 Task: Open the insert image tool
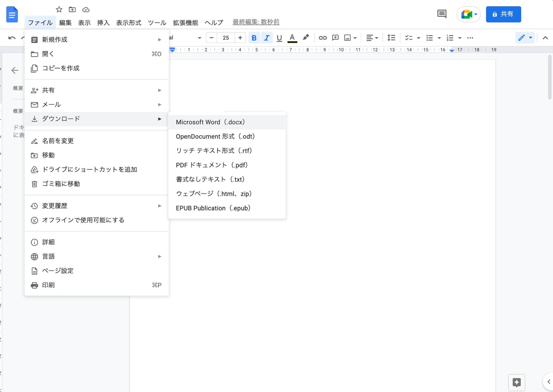click(348, 38)
